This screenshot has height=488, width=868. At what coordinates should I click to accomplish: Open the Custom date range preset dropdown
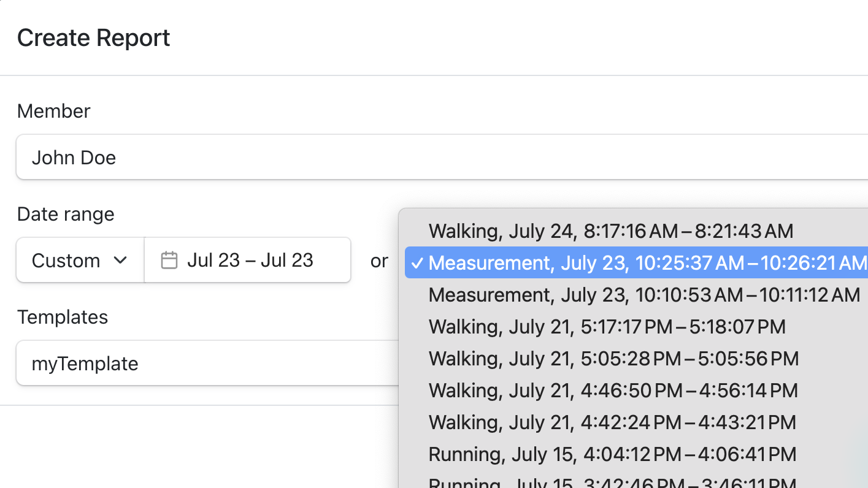80,260
